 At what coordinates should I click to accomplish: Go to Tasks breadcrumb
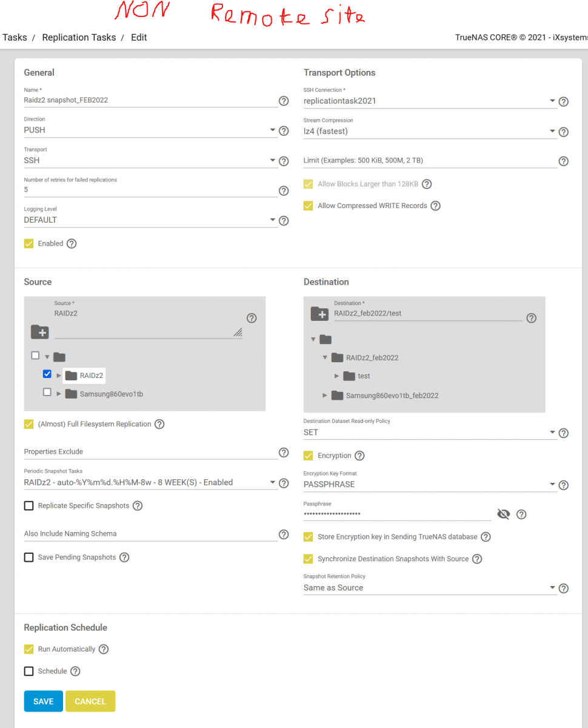[15, 38]
